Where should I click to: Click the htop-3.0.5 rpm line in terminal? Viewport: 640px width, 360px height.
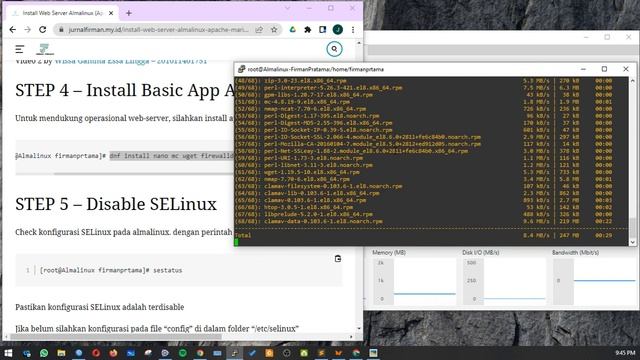coord(423,207)
